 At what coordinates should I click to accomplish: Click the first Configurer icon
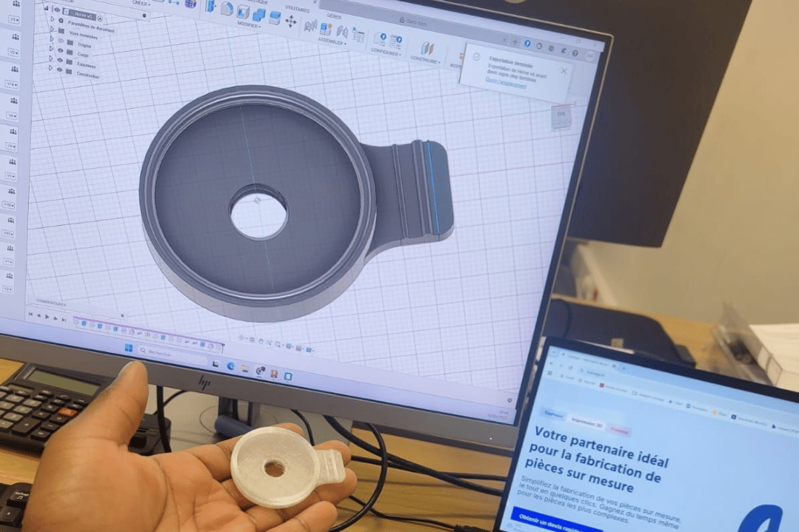381,38
